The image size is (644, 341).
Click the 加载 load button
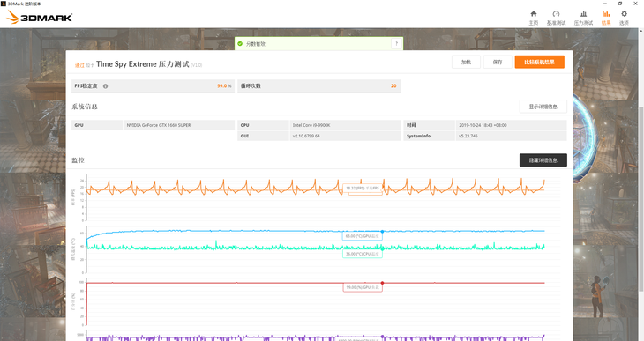pos(466,62)
